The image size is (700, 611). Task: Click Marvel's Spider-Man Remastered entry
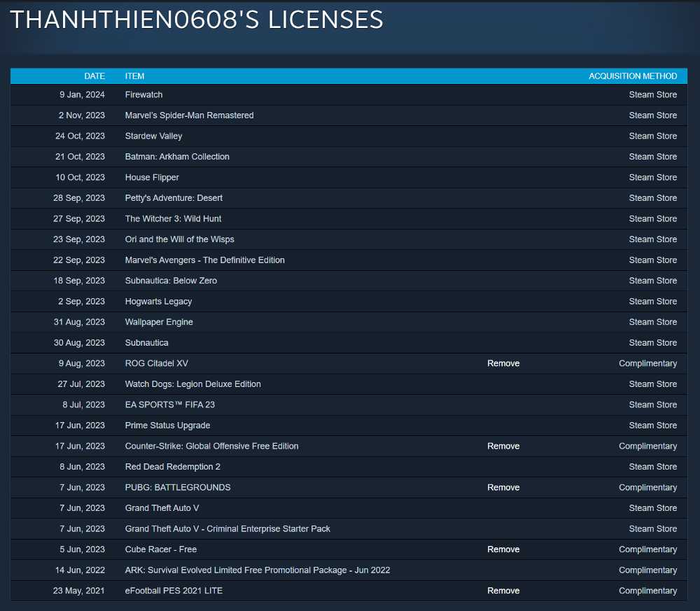click(189, 115)
